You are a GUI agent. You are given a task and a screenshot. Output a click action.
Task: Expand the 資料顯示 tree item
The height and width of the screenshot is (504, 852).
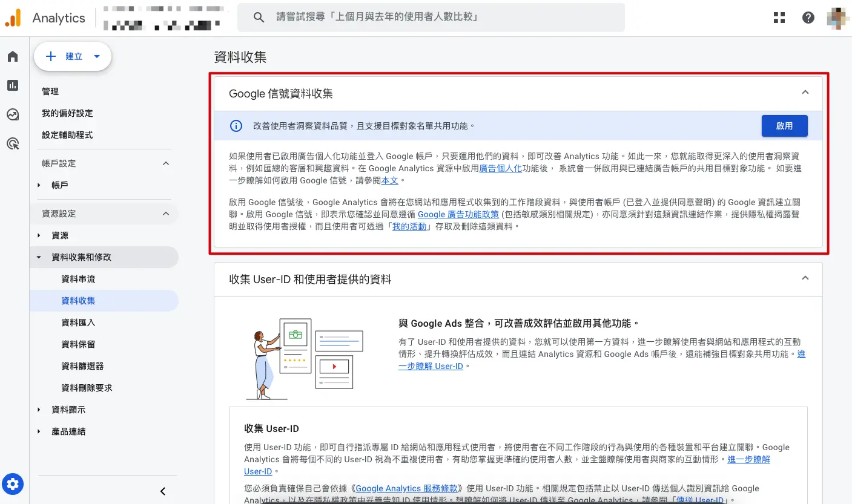coord(39,410)
